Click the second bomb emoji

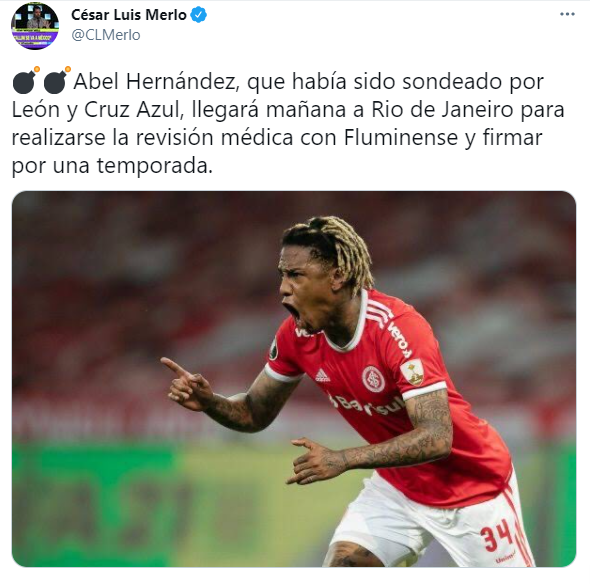tap(57, 80)
